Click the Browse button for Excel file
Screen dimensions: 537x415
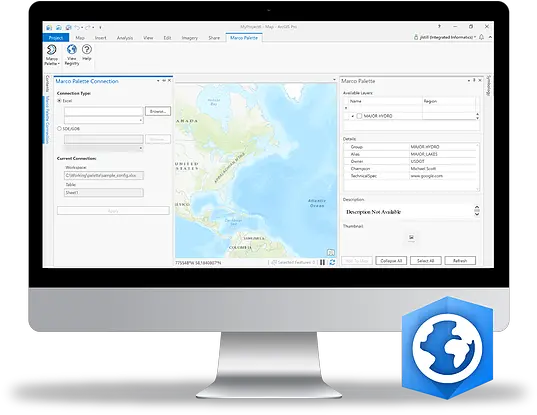click(x=158, y=111)
